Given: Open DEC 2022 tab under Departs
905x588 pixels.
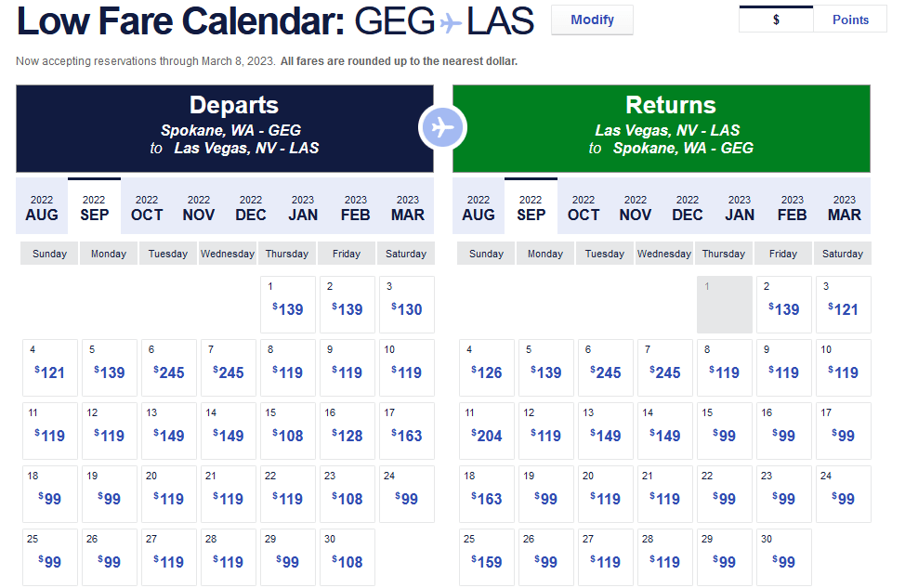Looking at the screenshot, I should [251, 207].
